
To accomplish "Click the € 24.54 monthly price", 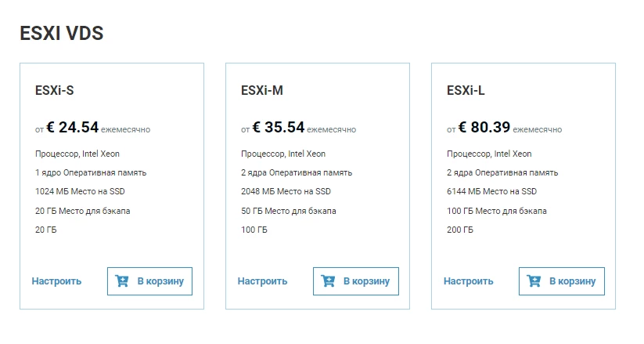I will [x=72, y=127].
